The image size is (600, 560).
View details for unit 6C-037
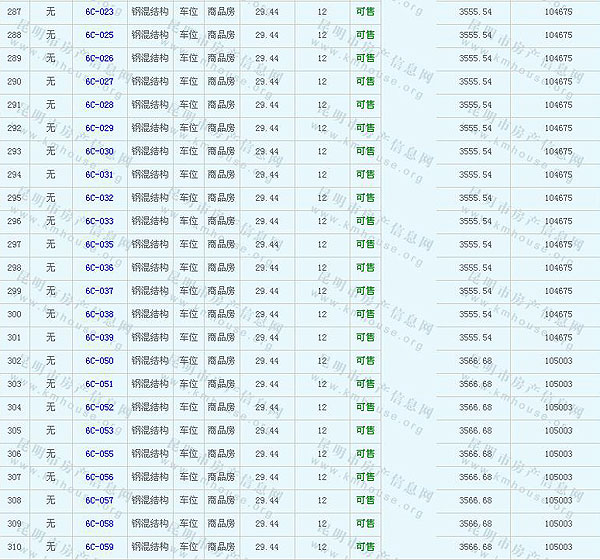click(x=99, y=291)
